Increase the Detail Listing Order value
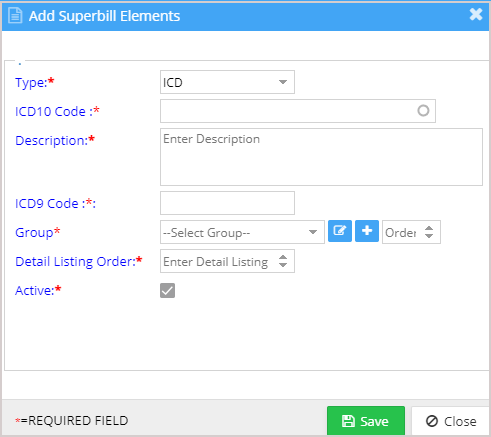 (283, 257)
